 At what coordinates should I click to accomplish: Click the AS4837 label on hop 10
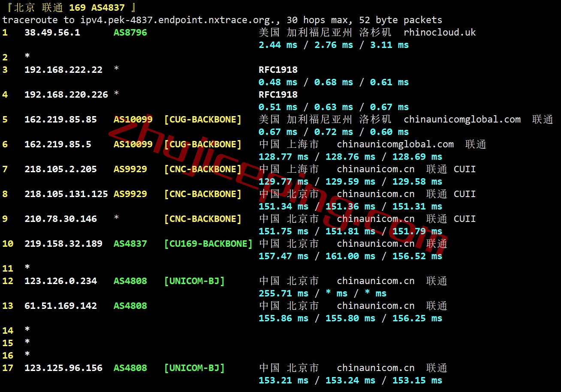tap(130, 244)
